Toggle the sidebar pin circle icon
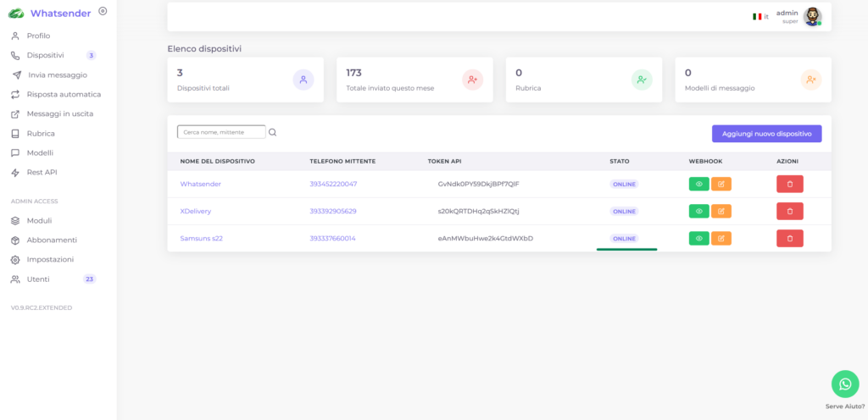The width and height of the screenshot is (868, 420). (x=103, y=11)
